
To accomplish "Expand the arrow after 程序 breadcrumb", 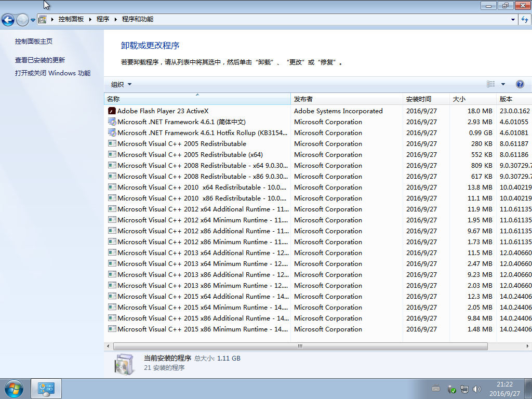I will click(116, 19).
